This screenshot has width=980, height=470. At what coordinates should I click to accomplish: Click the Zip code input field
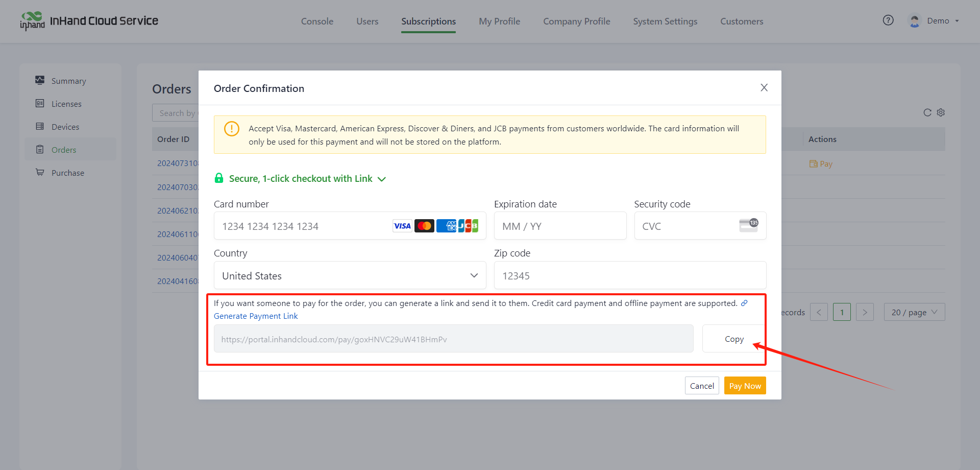(x=629, y=275)
